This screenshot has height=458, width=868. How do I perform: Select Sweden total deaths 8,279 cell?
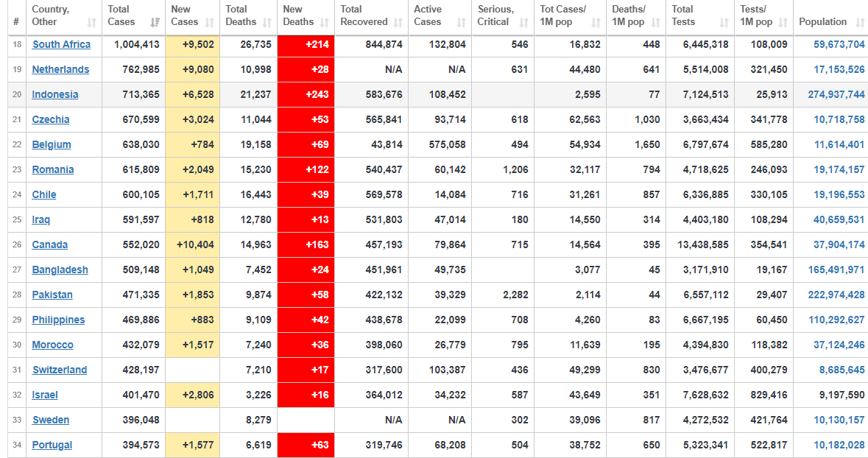(249, 420)
